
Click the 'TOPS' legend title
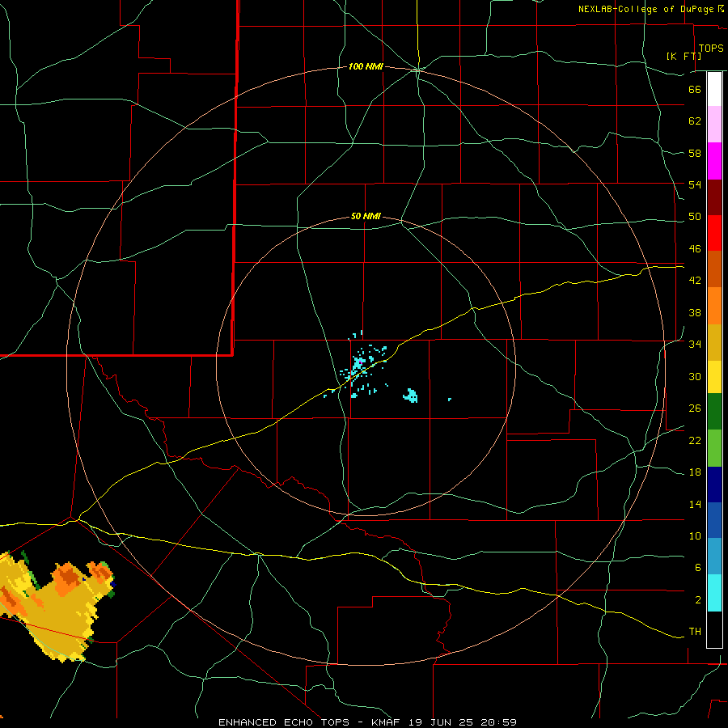click(x=711, y=49)
